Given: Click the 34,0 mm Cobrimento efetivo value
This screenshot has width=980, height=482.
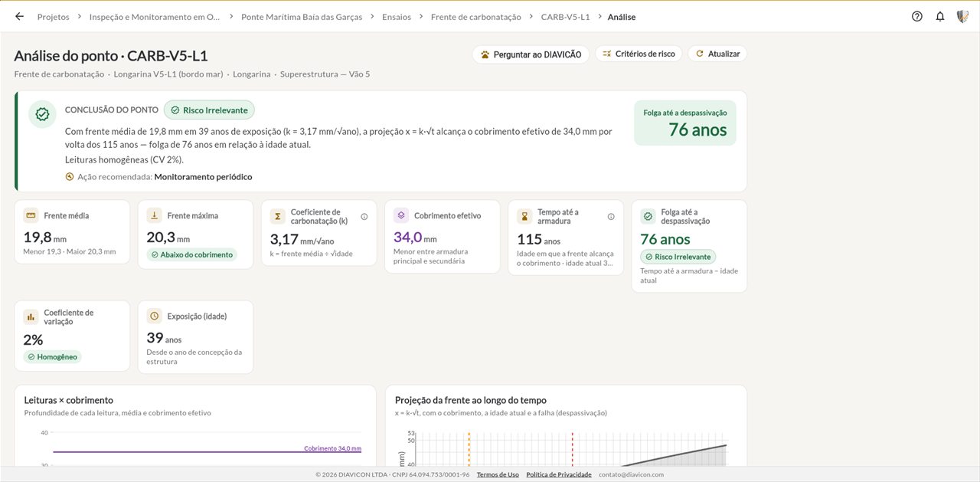Looking at the screenshot, I should (415, 238).
